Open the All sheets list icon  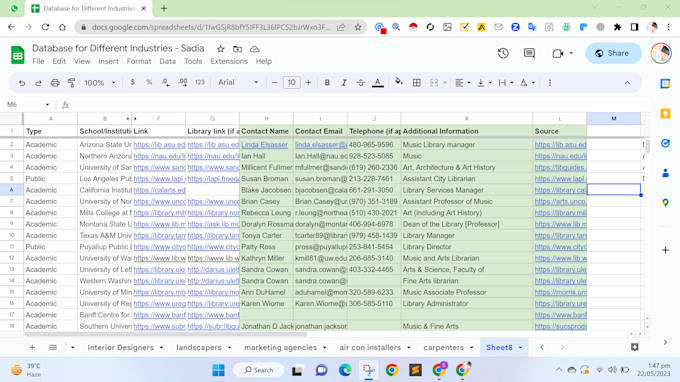(53, 347)
